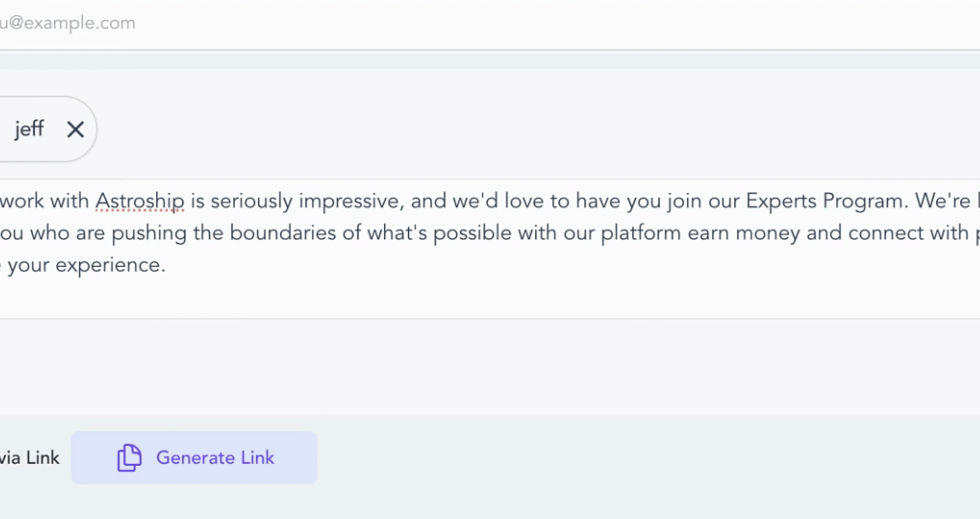Click the copy icon beside Generate Link
The height and width of the screenshot is (519, 980).
129,457
